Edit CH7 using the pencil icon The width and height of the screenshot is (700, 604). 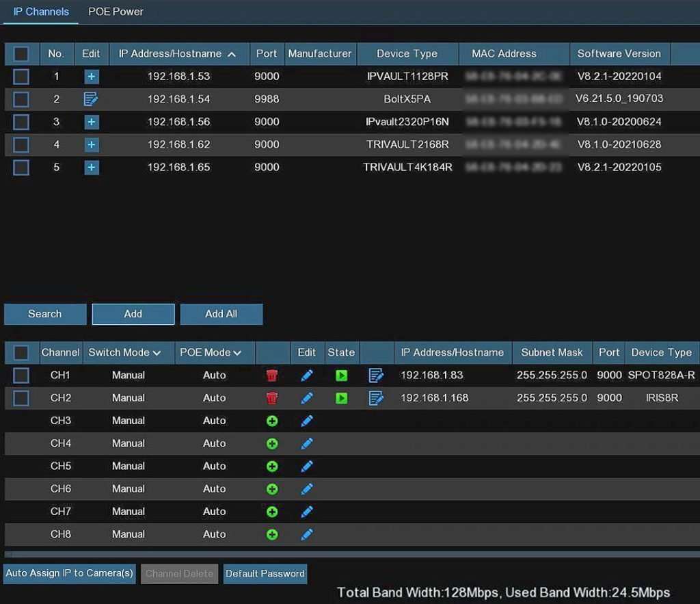pos(307,512)
